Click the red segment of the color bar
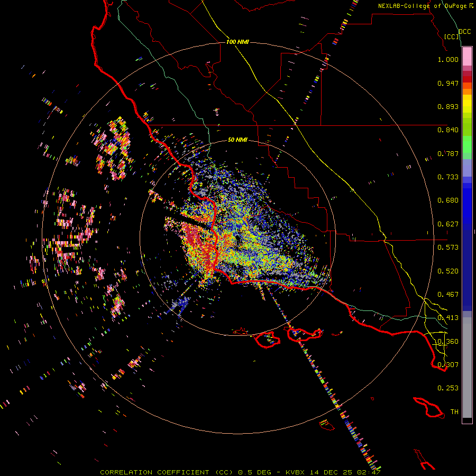This screenshot has height=476, width=476. [x=467, y=79]
